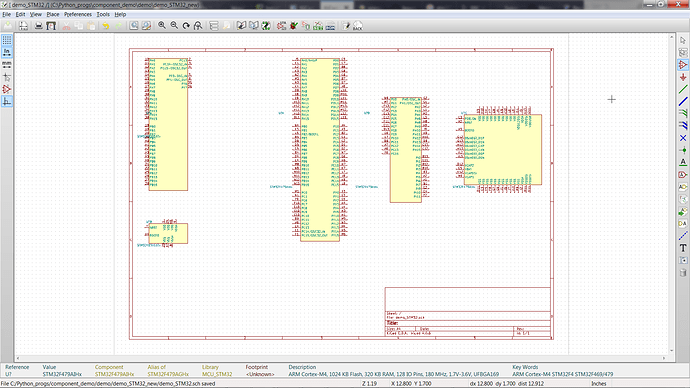Click the Zoom in magnifier icon

click(162, 26)
